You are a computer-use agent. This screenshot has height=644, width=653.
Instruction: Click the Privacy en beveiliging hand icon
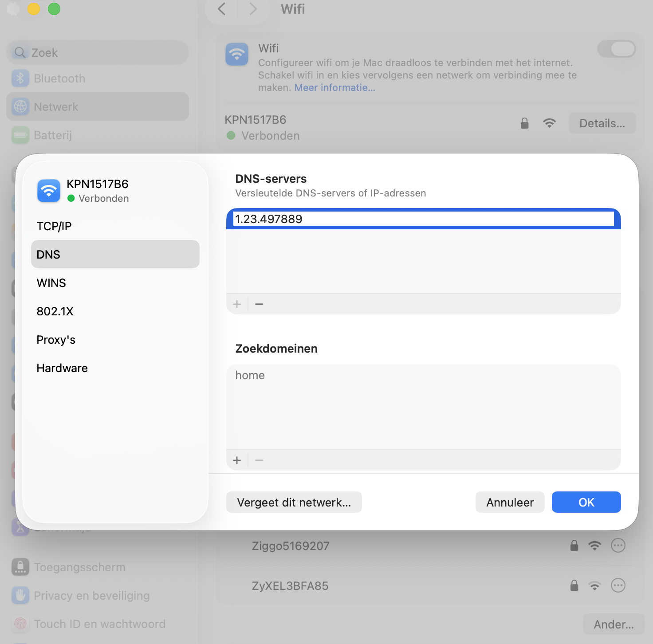point(20,595)
